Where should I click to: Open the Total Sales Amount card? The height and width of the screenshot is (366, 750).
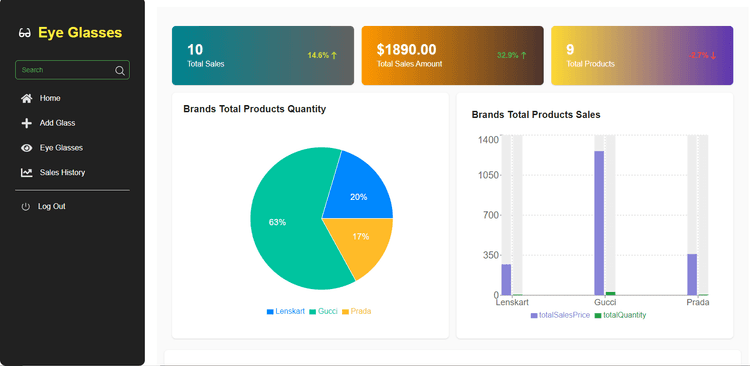point(452,55)
